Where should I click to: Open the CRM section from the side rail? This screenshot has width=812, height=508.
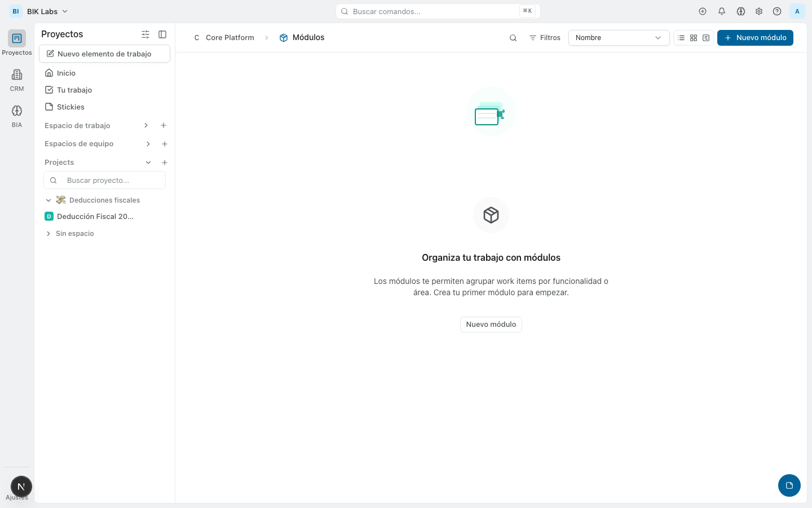pos(16,79)
